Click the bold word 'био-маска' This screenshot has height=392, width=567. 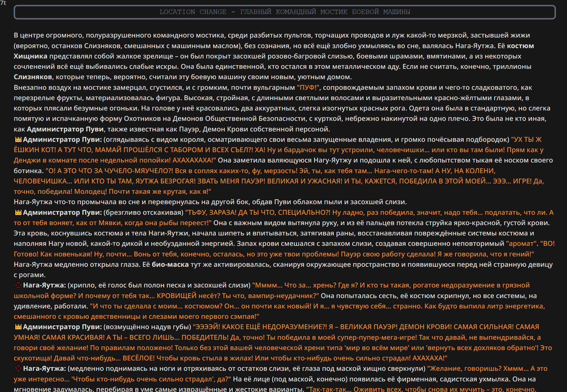coord(170,264)
